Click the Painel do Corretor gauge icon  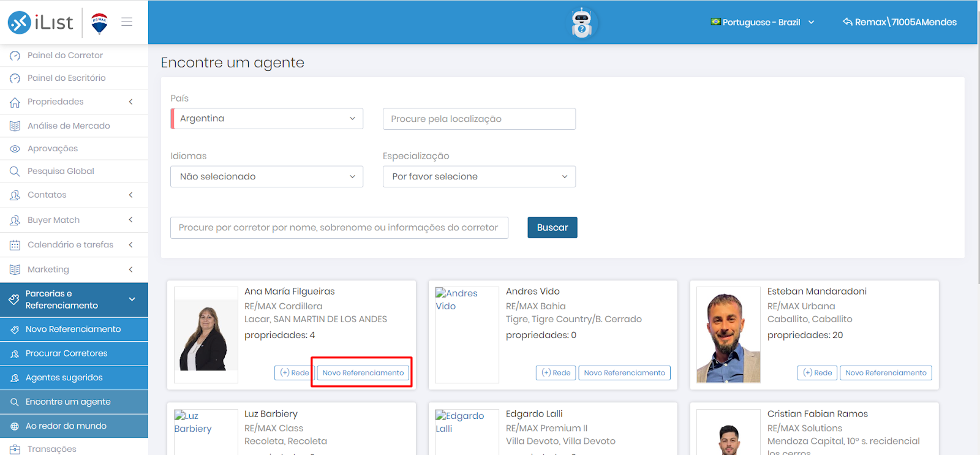pyautogui.click(x=15, y=56)
